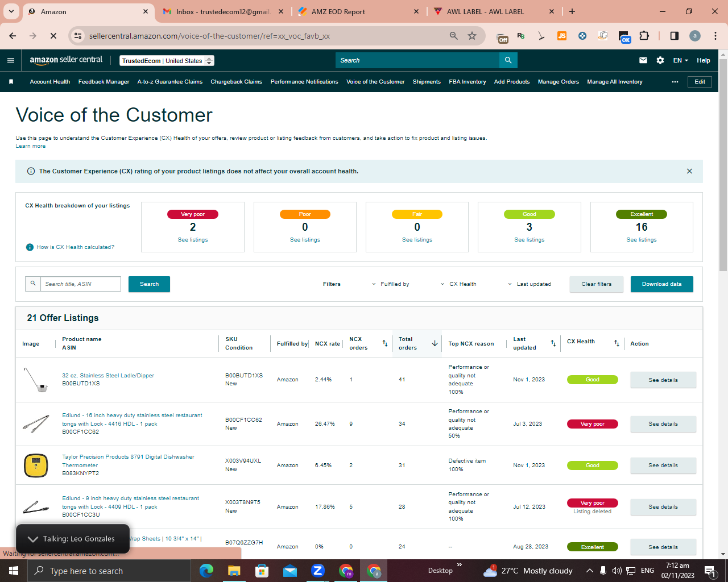
Task: Click the Edit navigation button
Action: [x=700, y=82]
